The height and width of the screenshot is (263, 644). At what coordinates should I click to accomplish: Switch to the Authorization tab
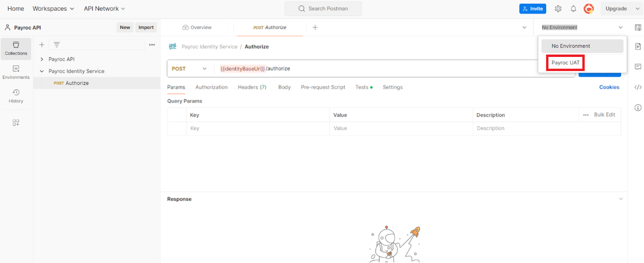tap(211, 87)
